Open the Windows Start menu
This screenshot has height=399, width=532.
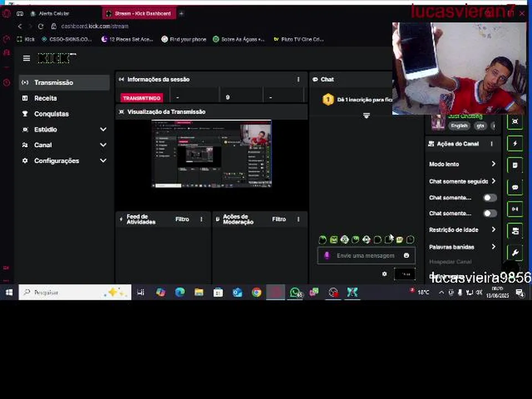point(9,292)
